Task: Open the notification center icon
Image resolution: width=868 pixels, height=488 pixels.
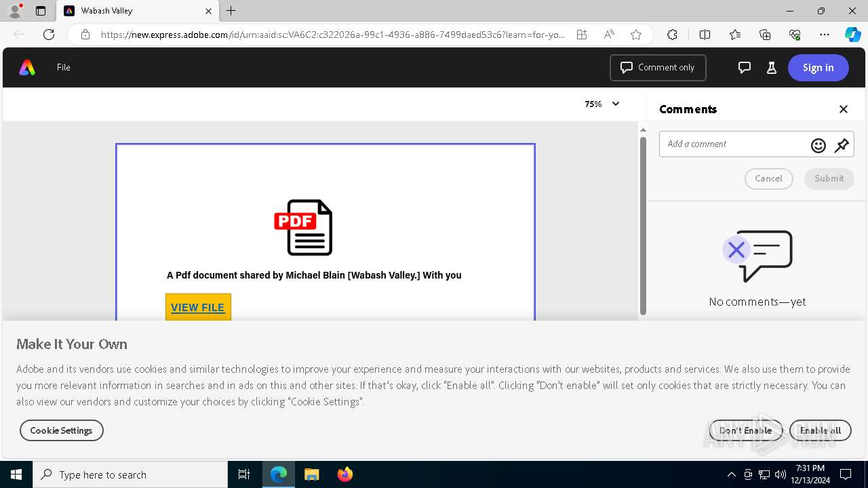Action: [846, 474]
